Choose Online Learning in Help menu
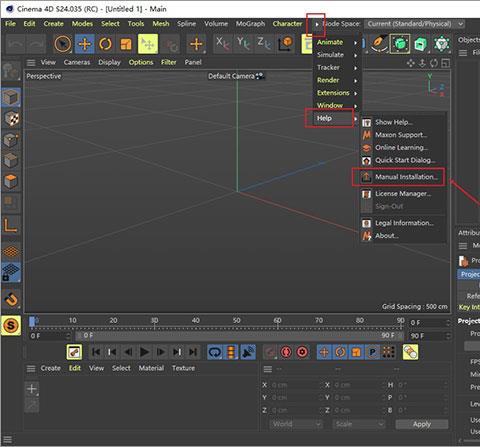Image resolution: width=480 pixels, height=447 pixels. pos(403,148)
